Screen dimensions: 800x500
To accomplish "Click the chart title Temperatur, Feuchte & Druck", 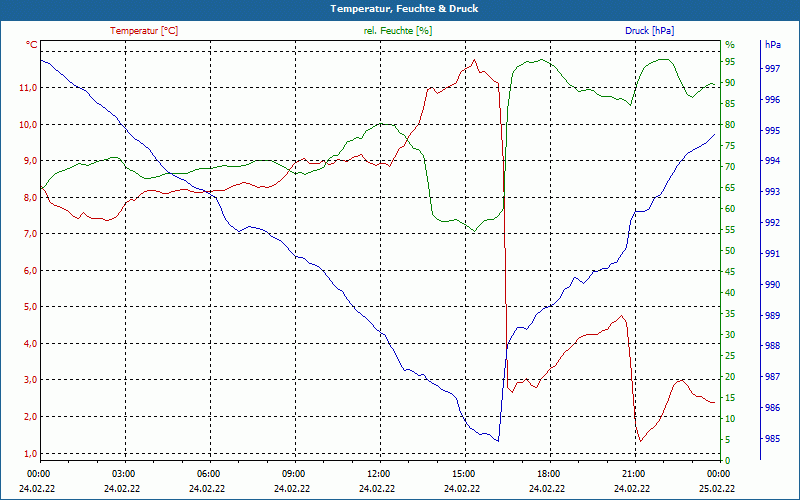I will [404, 9].
